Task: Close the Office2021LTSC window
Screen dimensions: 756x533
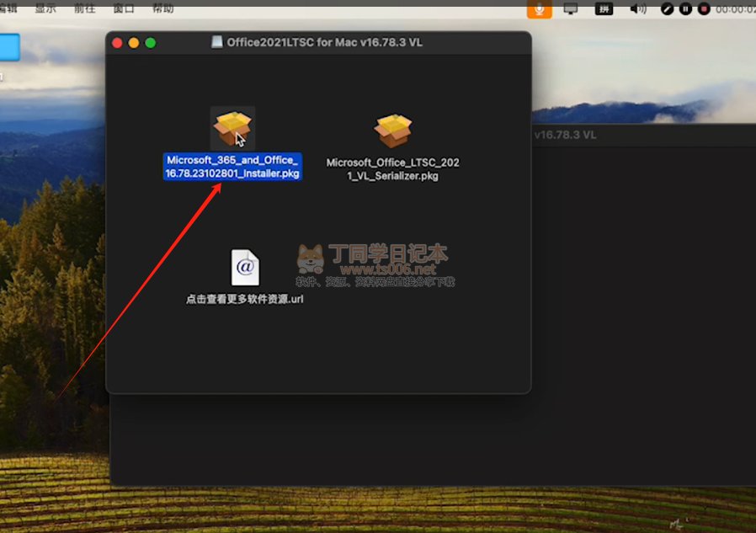Action: coord(117,43)
